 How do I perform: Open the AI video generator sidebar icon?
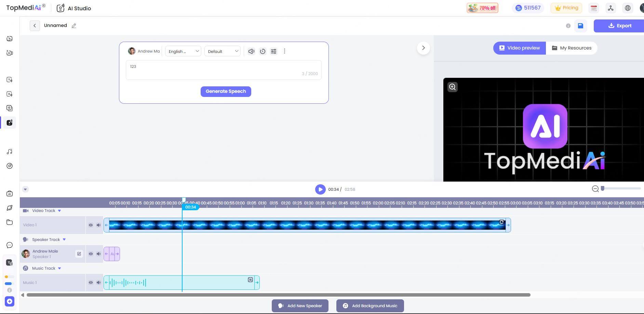point(10,53)
